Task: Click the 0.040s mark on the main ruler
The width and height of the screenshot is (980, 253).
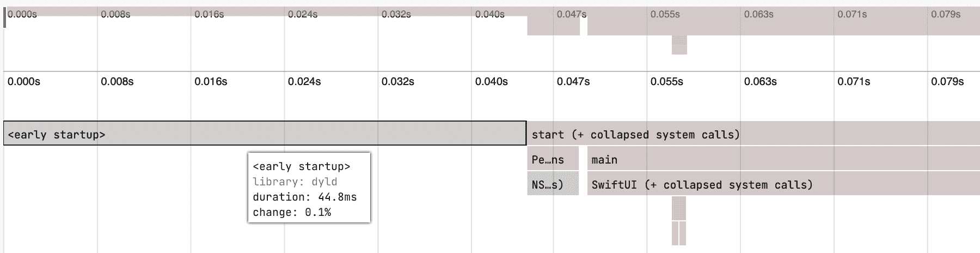Action: coord(491,82)
